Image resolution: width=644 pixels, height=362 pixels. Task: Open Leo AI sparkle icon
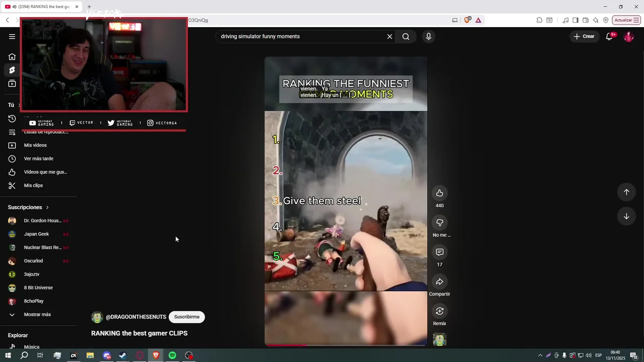click(596, 20)
